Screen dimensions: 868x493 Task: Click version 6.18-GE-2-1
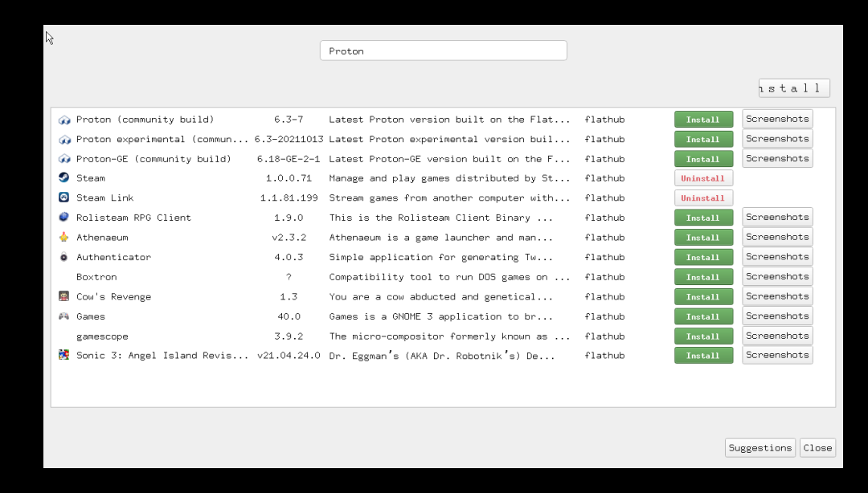(289, 159)
